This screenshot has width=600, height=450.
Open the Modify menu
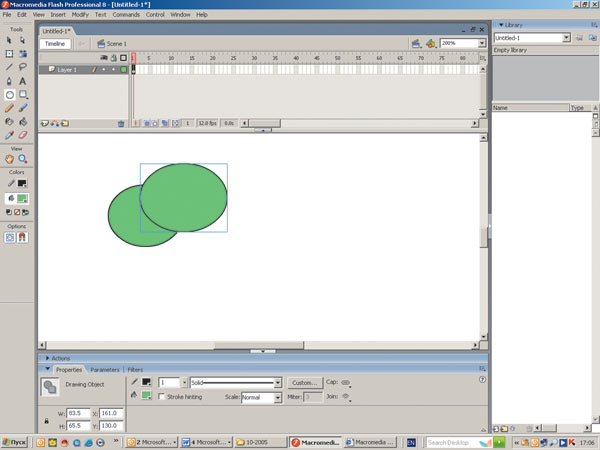(x=80, y=15)
